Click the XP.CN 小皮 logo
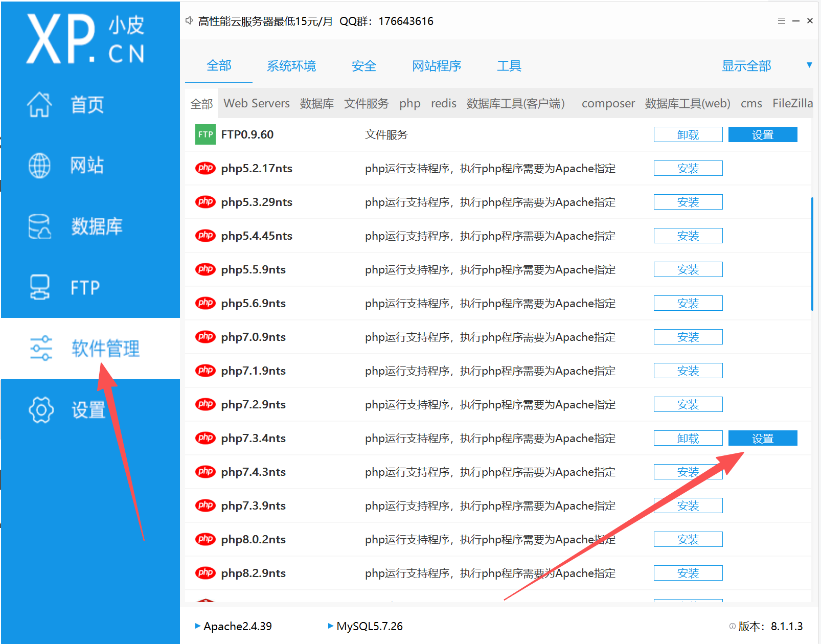This screenshot has width=821, height=644. tap(85, 39)
